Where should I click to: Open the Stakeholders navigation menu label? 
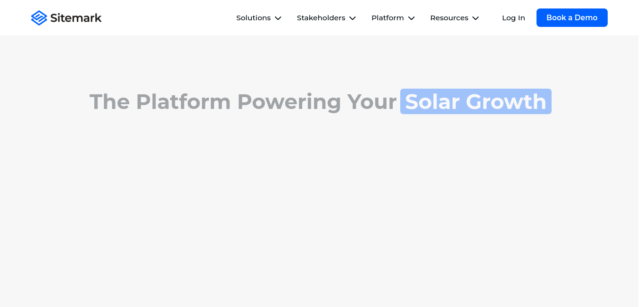pos(321,18)
